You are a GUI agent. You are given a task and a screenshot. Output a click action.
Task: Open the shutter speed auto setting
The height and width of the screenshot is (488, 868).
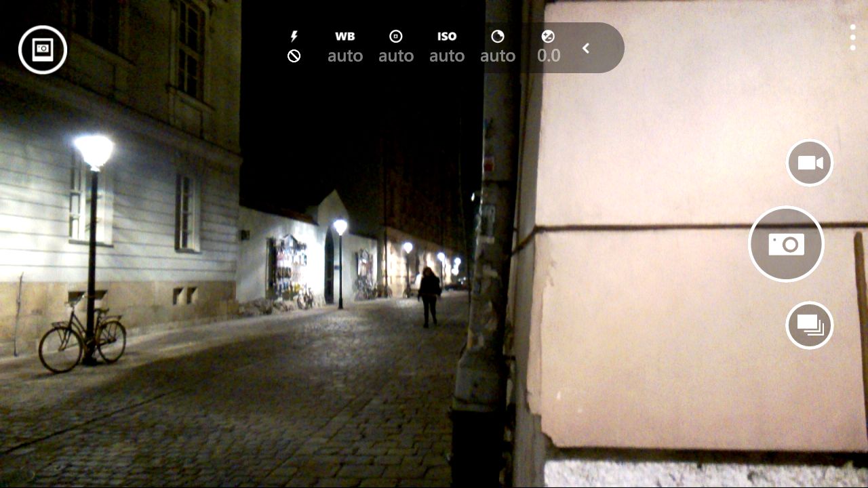(498, 47)
